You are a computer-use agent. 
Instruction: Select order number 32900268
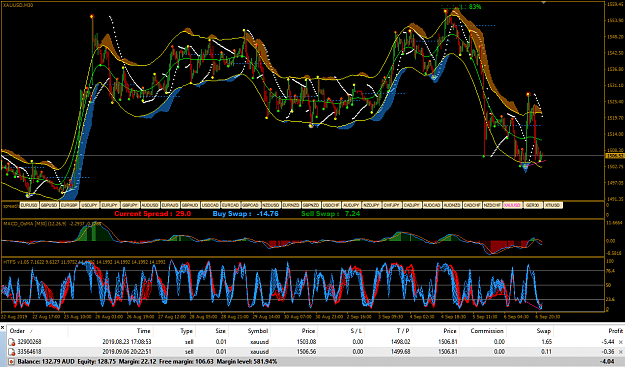pyautogui.click(x=29, y=342)
